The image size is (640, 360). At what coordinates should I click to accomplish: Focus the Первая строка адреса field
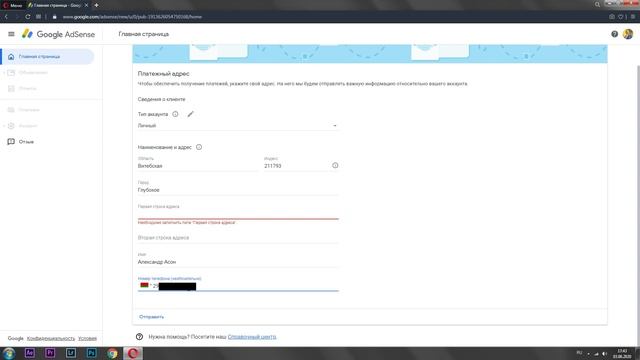click(238, 212)
